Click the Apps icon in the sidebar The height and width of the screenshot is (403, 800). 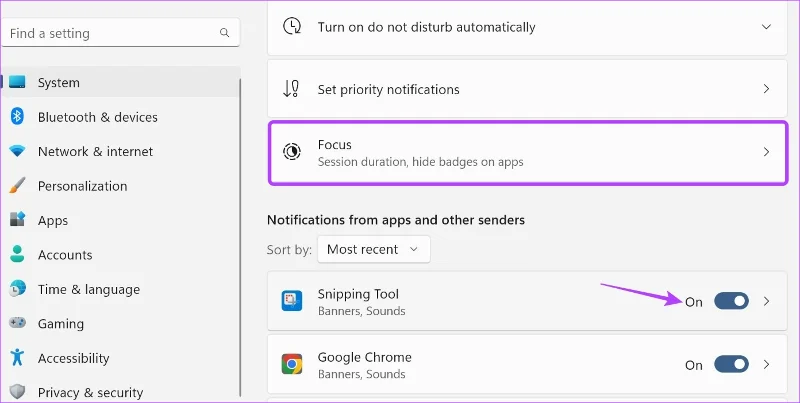coord(17,220)
